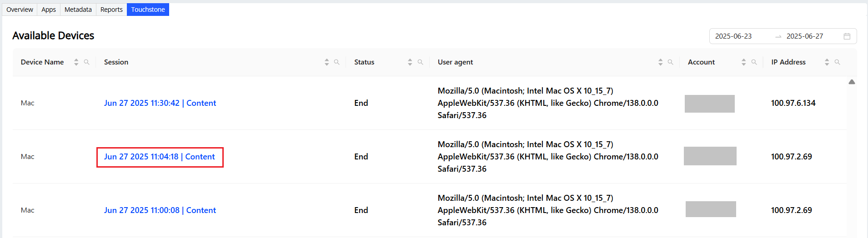Open the Status column search filter
This screenshot has height=238, width=868.
coord(420,62)
